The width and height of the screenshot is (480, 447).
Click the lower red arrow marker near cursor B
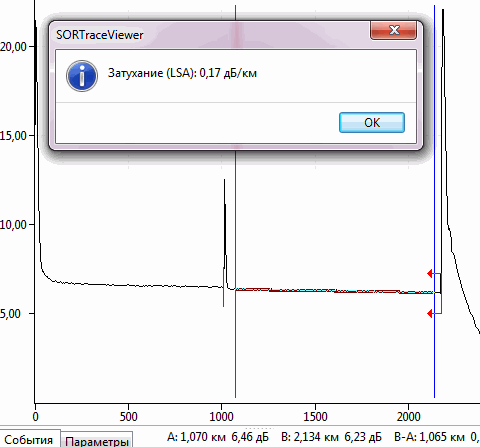point(430,313)
